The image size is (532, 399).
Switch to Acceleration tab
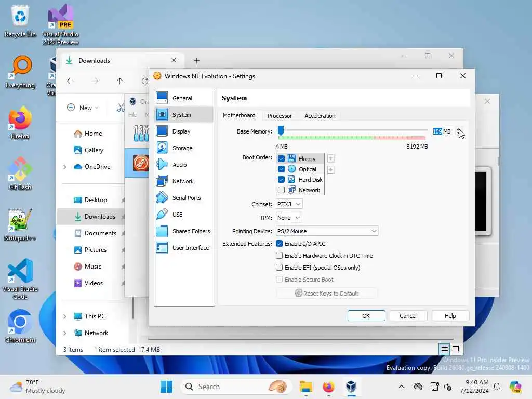[320, 116]
